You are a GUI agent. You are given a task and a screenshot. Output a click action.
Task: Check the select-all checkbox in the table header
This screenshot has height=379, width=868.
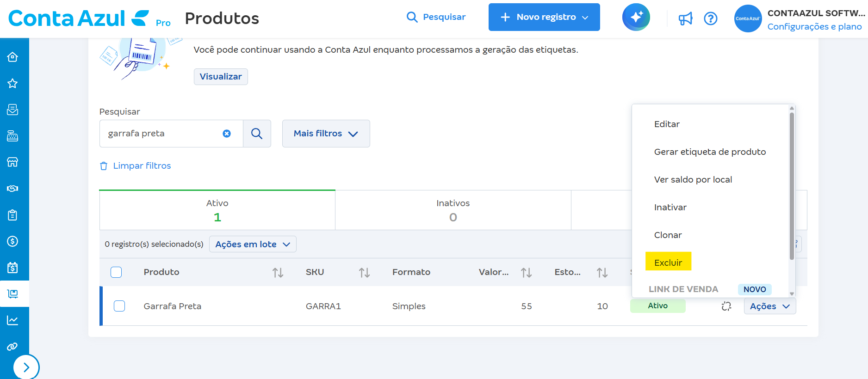pyautogui.click(x=116, y=272)
